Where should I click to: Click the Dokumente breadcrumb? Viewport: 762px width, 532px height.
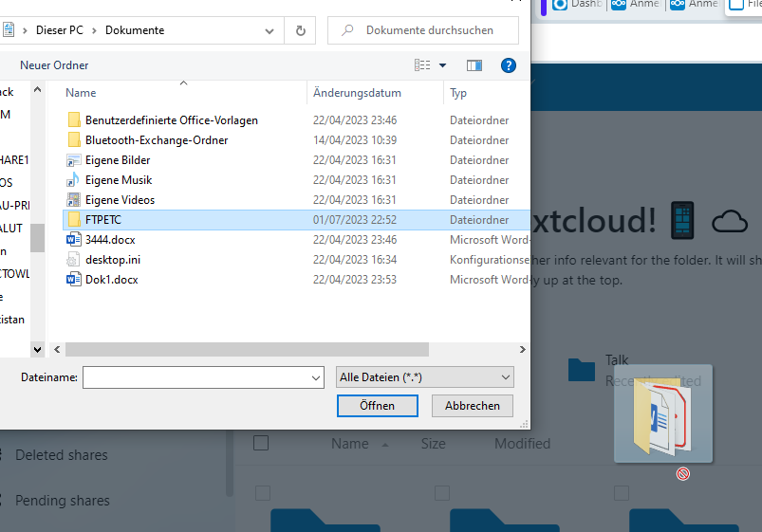[x=135, y=30]
